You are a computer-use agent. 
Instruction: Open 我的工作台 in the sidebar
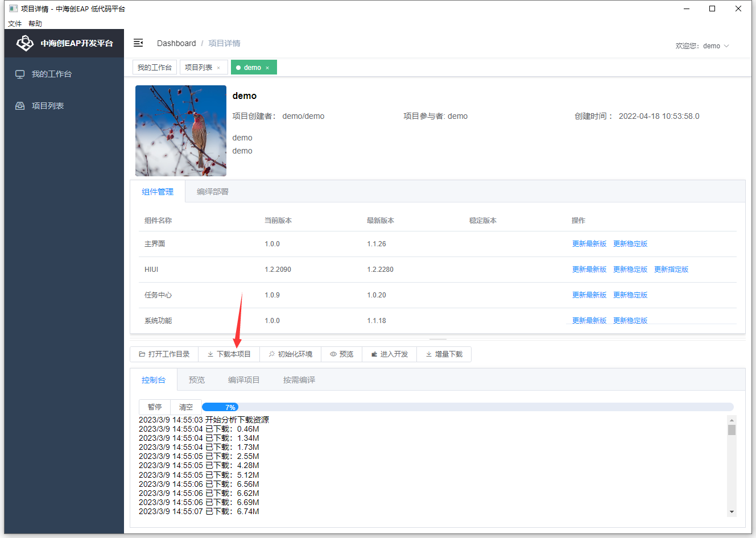click(51, 75)
